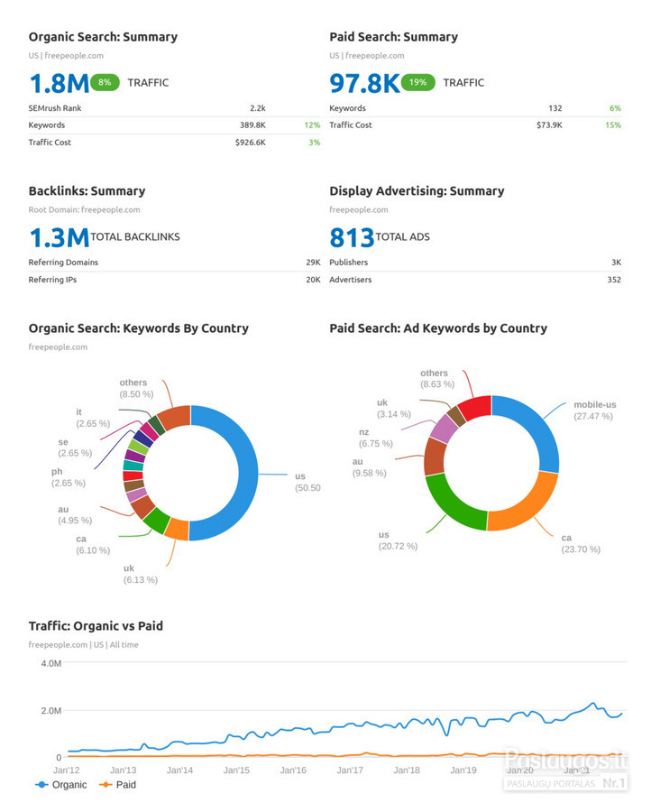Select the 1.3M total backlinks figure
Image resolution: width=651 pixels, height=812 pixels.
[59, 237]
